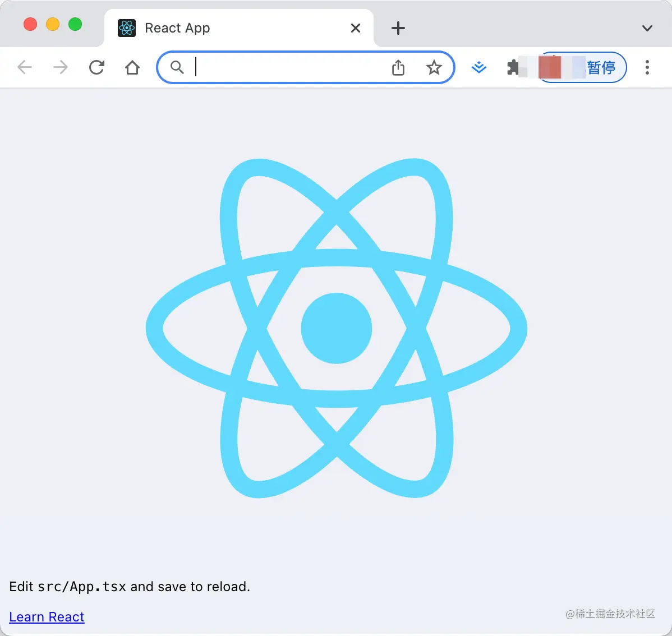
Task: Open the browser home page icon
Action: click(x=132, y=67)
